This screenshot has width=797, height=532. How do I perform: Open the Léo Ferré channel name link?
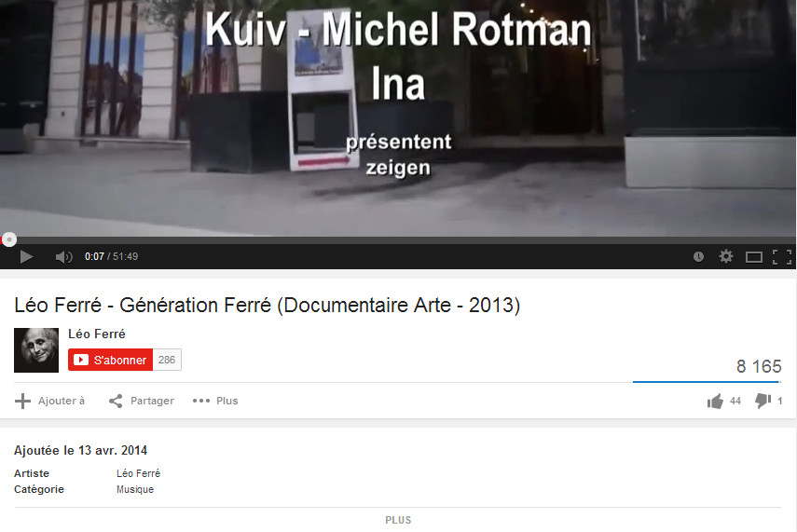(97, 334)
